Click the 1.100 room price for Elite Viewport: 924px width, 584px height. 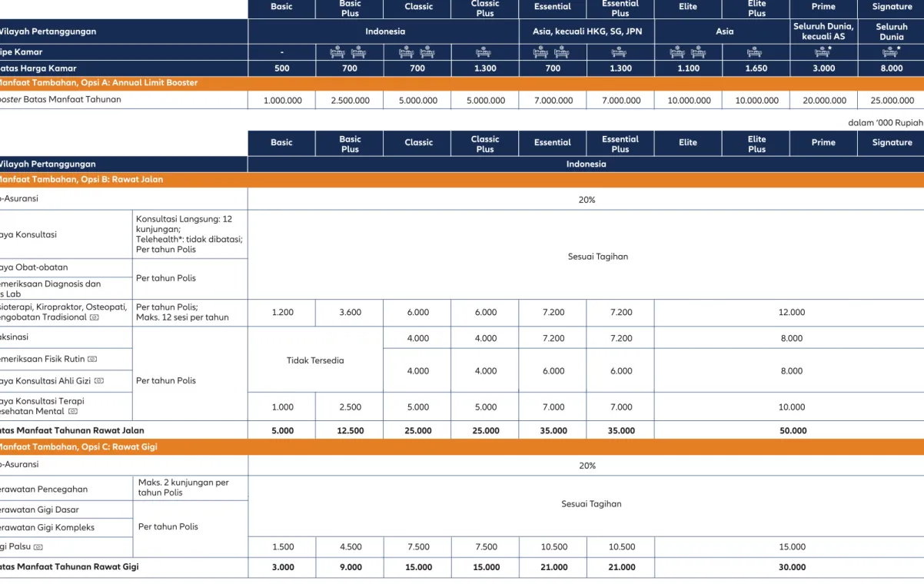point(688,68)
